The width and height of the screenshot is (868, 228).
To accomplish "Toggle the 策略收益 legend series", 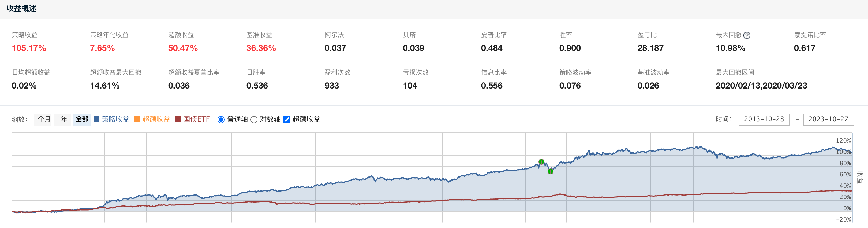I will tap(115, 119).
